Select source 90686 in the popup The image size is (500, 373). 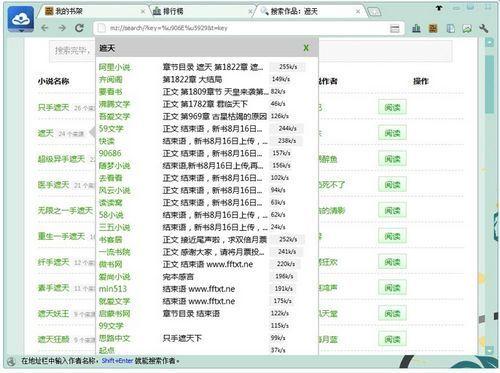tap(110, 153)
